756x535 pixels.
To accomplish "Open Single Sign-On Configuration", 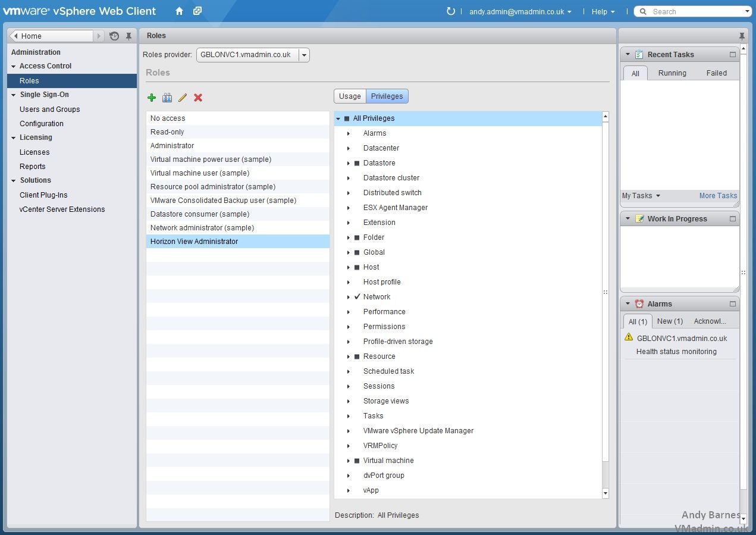I will point(41,124).
